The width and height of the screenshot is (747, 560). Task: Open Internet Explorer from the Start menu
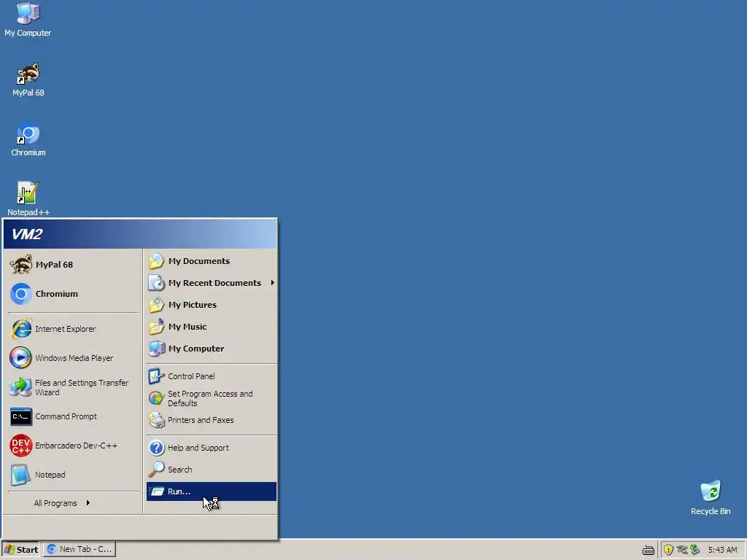pyautogui.click(x=74, y=329)
